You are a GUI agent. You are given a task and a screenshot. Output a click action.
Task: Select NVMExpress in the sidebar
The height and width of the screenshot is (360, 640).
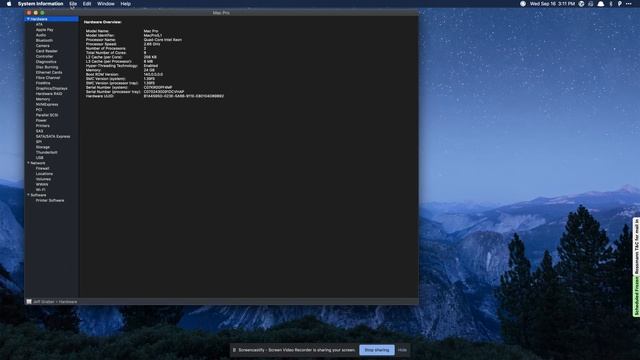47,104
